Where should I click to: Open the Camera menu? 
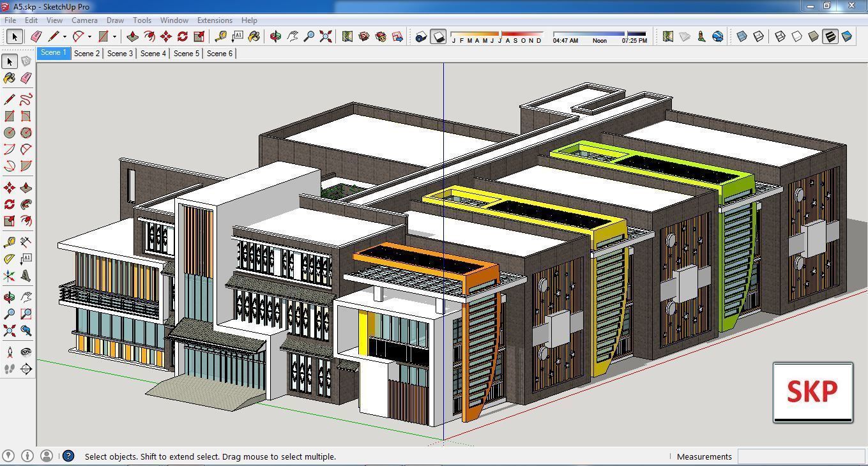tap(84, 20)
